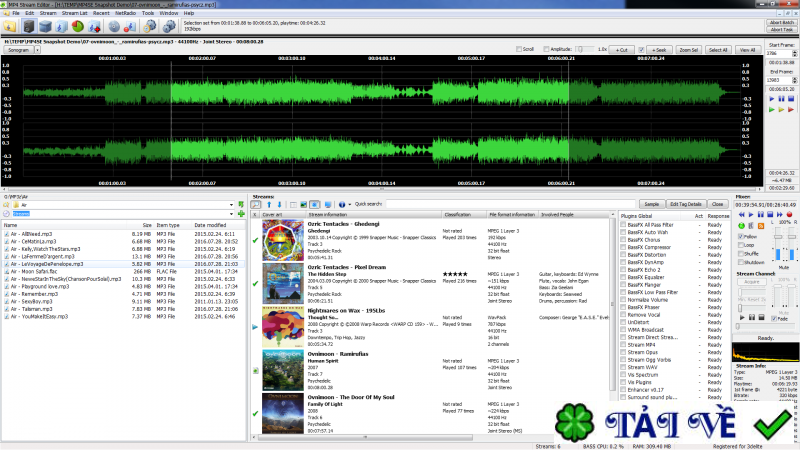Viewport: 800px width, 450px height.
Task: Click the green plus icon beside folder path
Action: coord(241,213)
